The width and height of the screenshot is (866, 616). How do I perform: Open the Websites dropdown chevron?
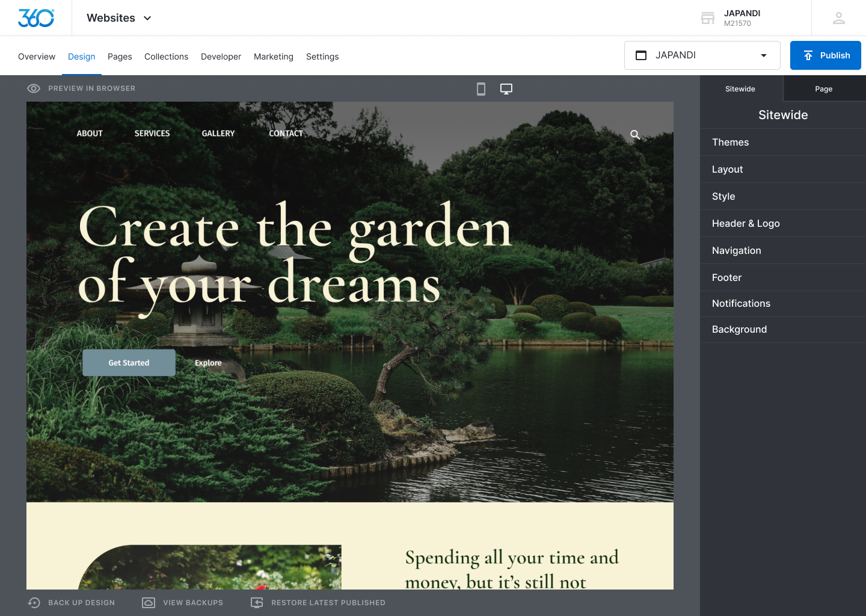pyautogui.click(x=147, y=18)
